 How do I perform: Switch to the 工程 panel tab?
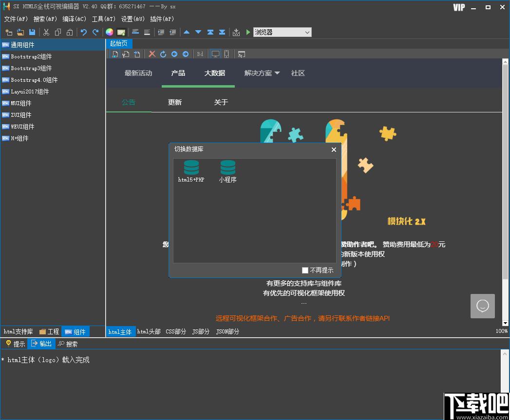49,331
